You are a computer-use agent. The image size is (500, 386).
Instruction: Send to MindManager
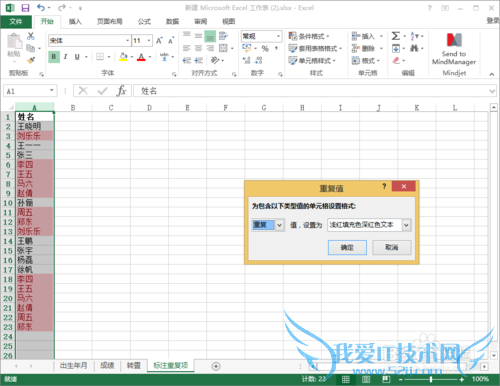(454, 49)
